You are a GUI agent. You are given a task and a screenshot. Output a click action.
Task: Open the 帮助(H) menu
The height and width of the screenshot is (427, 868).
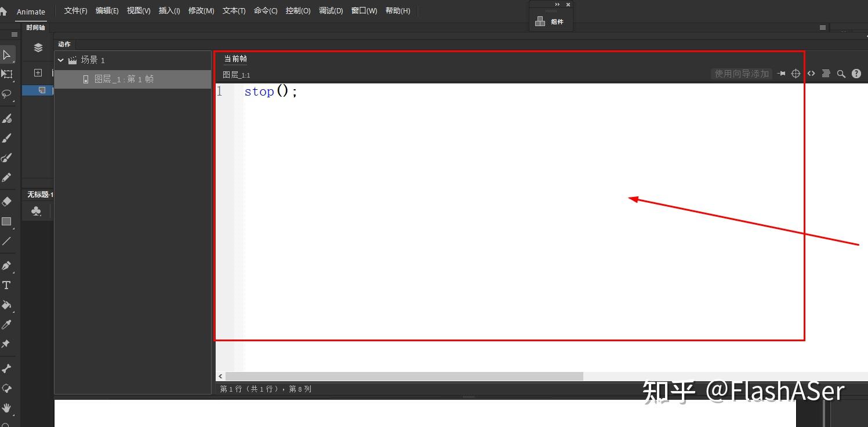(398, 11)
